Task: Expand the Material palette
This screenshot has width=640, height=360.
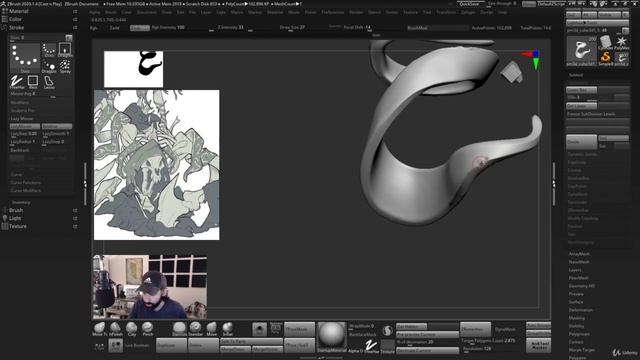Action: point(18,11)
